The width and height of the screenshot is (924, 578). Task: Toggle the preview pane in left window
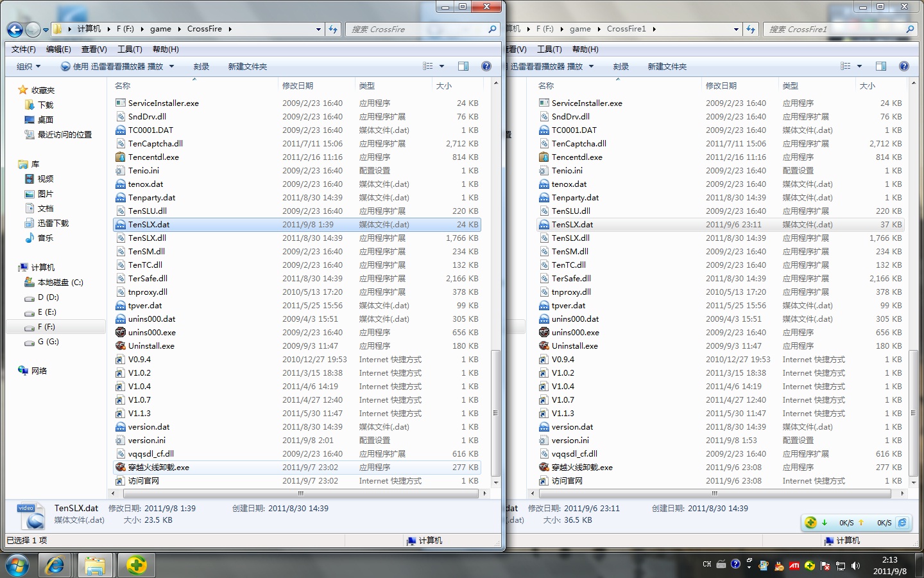coord(463,66)
